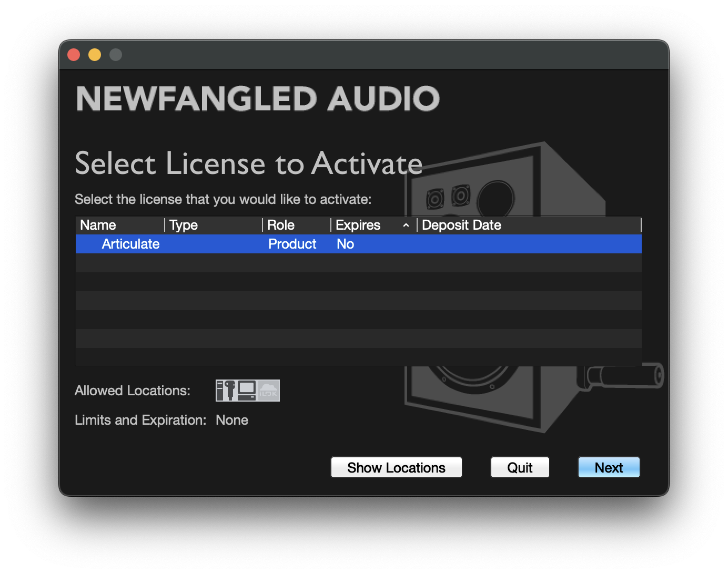Viewport: 728px width, 574px height.
Task: Click the desktop computer location icon
Action: tap(247, 391)
